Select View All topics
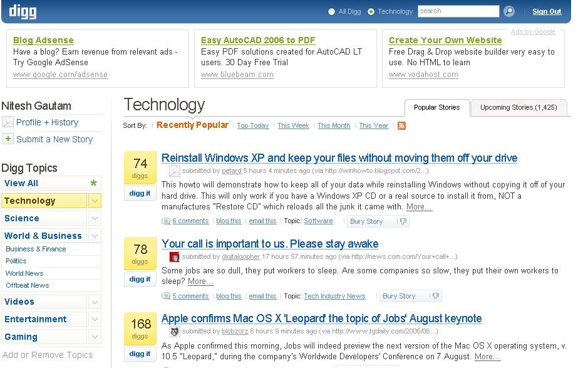 [21, 183]
